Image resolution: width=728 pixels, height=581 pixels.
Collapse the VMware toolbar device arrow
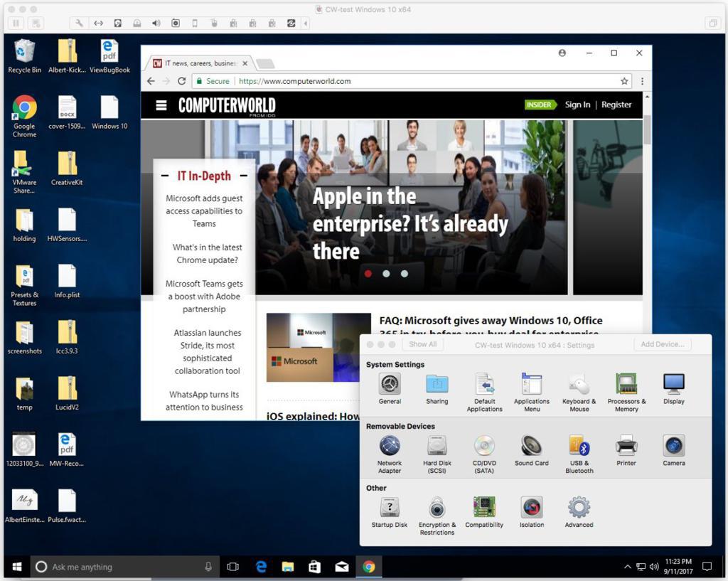[x=306, y=23]
